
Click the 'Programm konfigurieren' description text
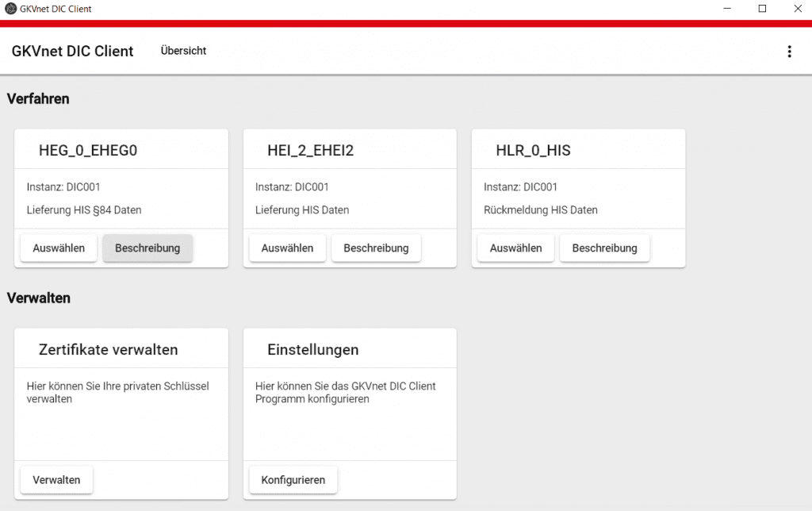(346, 392)
